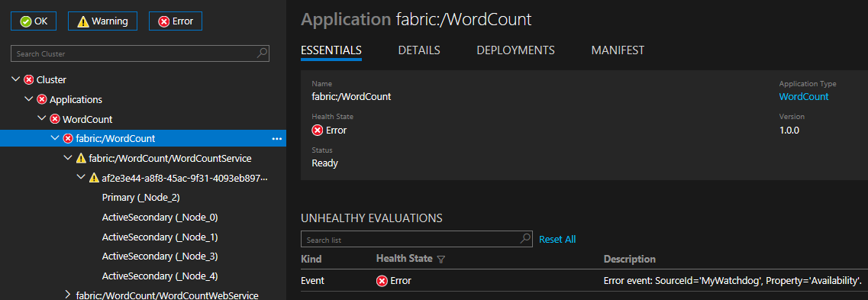Collapse the Applications tree node
The width and height of the screenshot is (868, 300).
[x=29, y=100]
